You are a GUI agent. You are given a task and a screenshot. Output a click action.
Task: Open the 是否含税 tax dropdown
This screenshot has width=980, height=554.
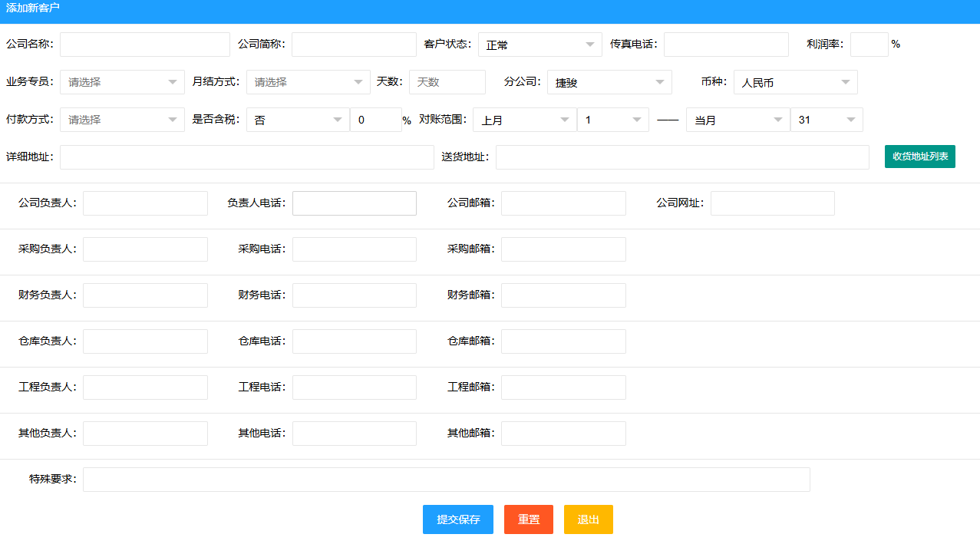tap(296, 119)
